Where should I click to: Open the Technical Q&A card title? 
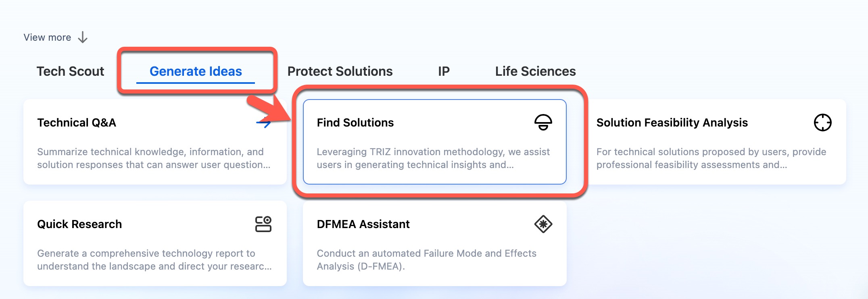(77, 123)
